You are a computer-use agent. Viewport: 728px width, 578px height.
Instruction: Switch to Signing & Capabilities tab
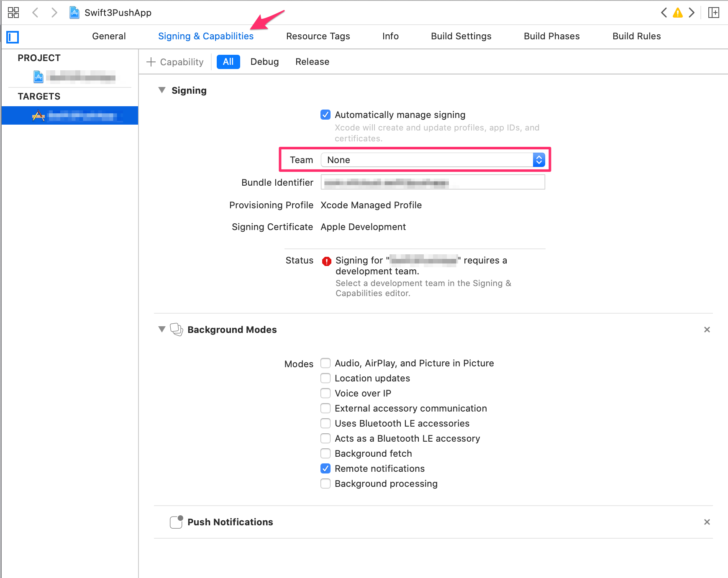coord(206,36)
